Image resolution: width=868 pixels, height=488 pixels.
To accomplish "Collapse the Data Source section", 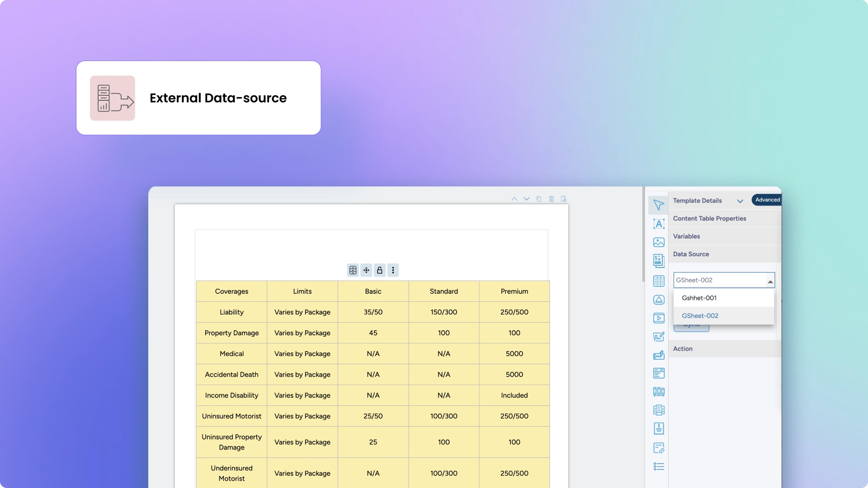I will (725, 254).
